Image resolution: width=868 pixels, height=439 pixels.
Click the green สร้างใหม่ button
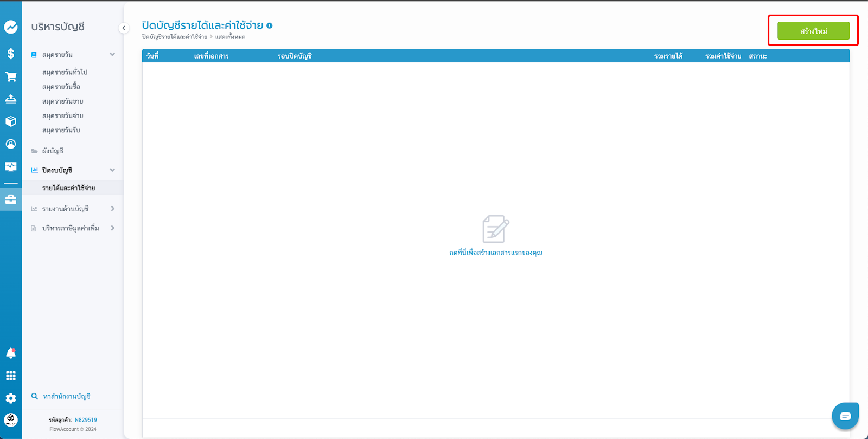(813, 31)
